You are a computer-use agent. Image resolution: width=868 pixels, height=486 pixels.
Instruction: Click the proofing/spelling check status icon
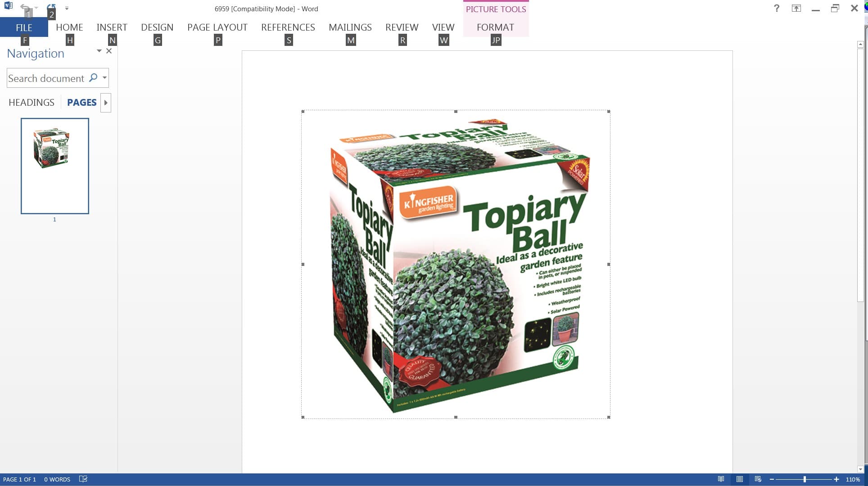[x=83, y=479]
